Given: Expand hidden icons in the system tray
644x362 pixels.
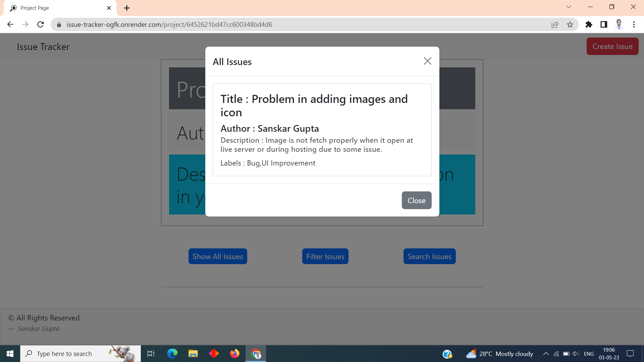Looking at the screenshot, I should pyautogui.click(x=546, y=354).
